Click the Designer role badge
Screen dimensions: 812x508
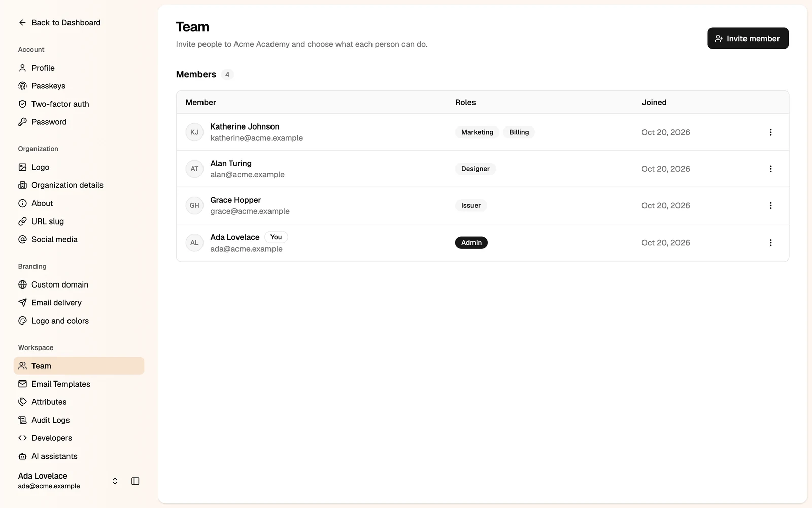476,169
